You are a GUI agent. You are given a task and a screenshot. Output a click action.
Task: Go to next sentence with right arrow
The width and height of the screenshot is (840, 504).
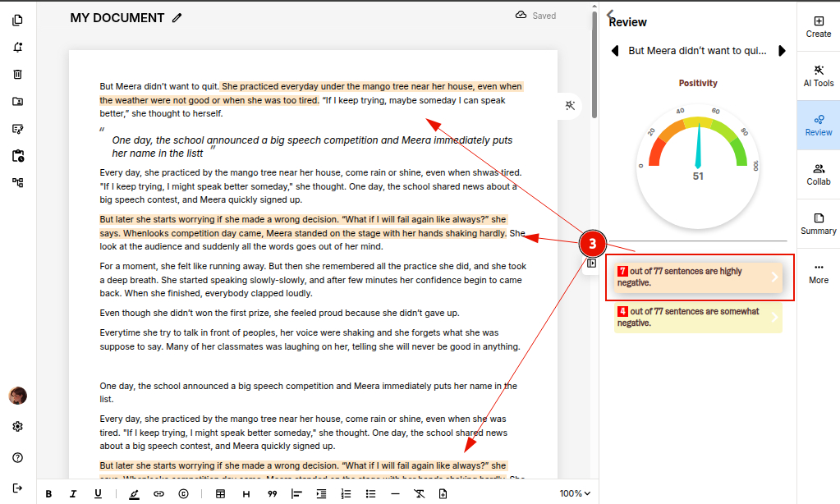click(782, 51)
